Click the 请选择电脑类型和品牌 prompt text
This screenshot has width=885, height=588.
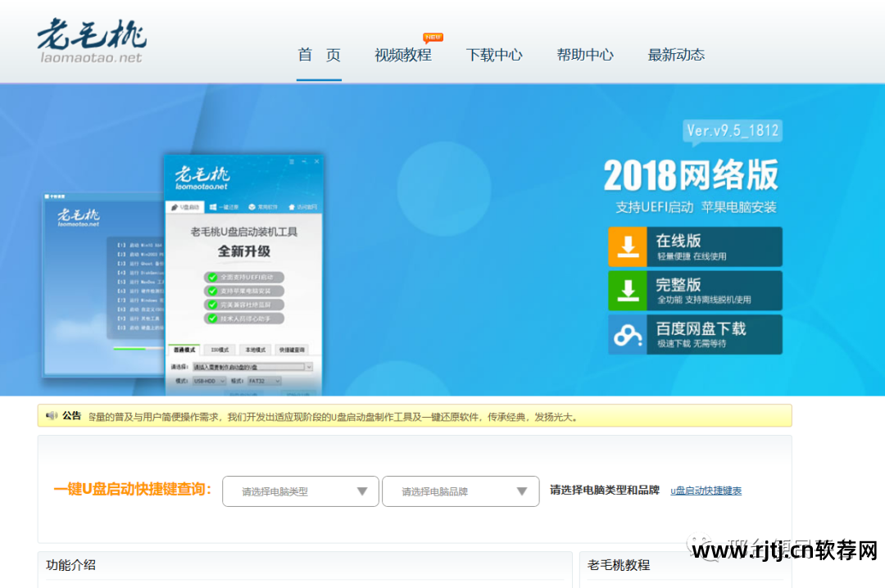pyautogui.click(x=605, y=490)
